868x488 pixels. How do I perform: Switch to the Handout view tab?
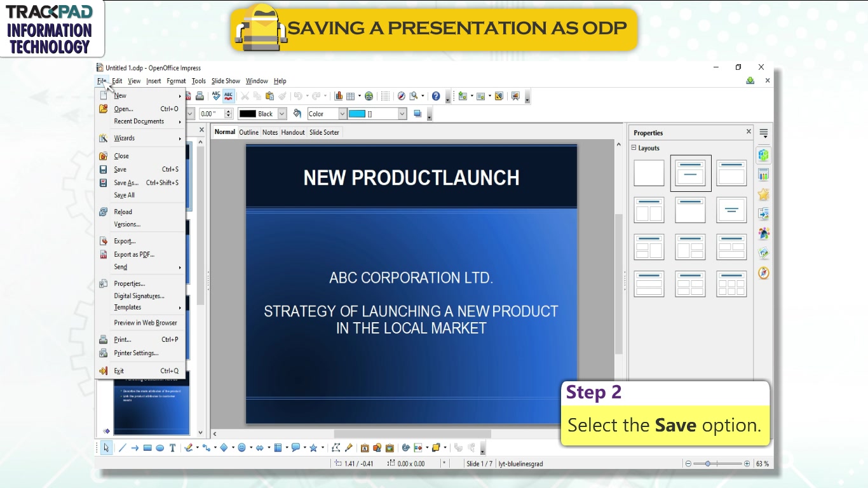pyautogui.click(x=293, y=132)
